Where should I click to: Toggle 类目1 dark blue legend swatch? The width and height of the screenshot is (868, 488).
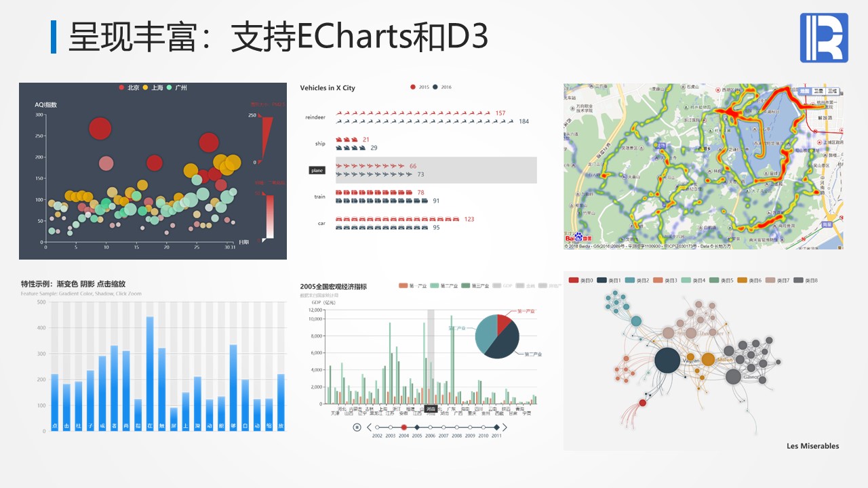(601, 280)
